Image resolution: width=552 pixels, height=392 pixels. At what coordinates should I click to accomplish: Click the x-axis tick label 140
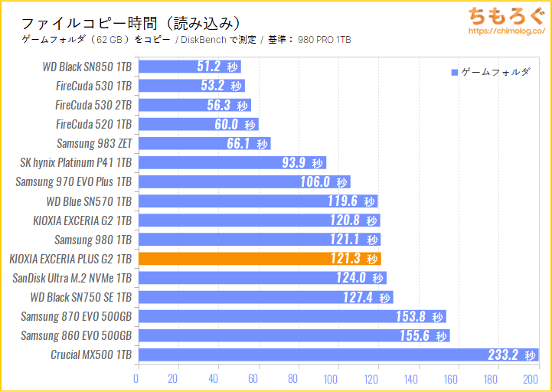click(x=411, y=379)
